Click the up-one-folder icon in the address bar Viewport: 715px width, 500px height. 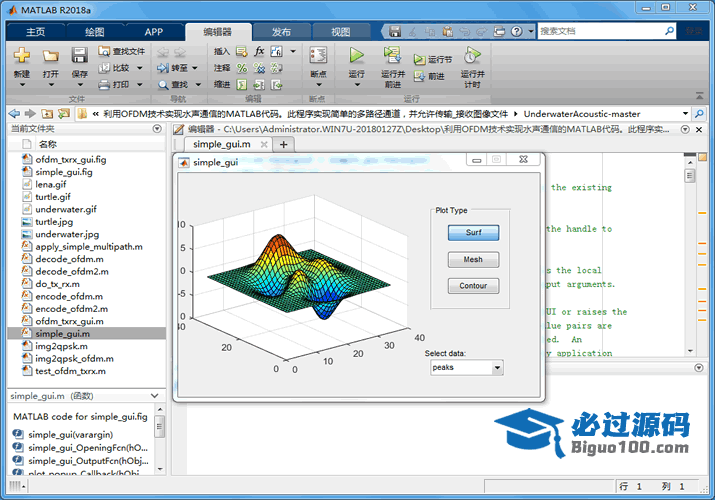[47, 113]
